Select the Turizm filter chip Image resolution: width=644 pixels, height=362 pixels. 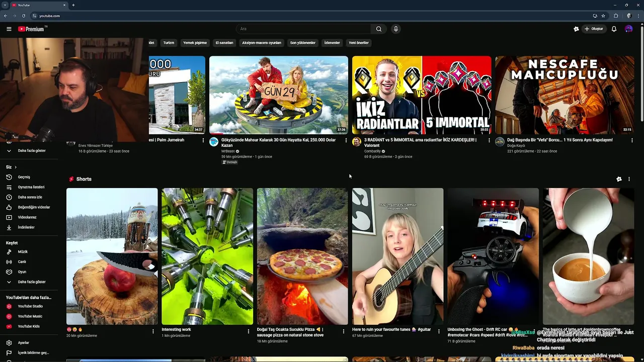(169, 43)
